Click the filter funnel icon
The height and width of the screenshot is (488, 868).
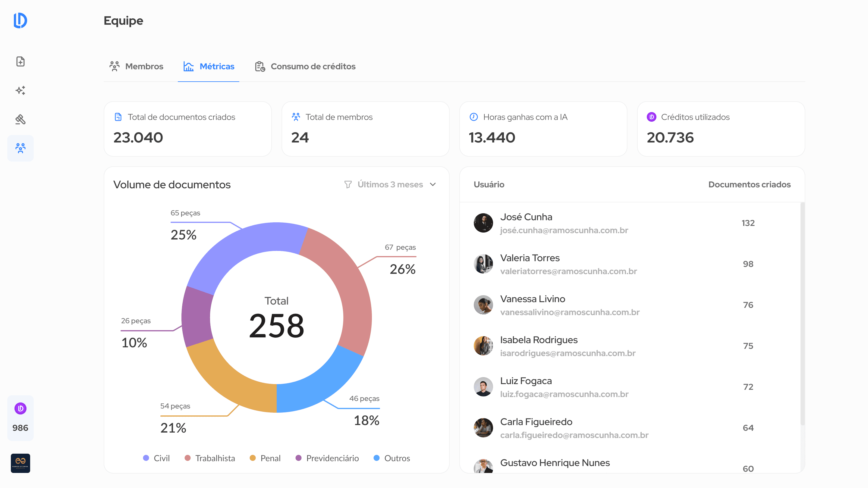pyautogui.click(x=348, y=185)
